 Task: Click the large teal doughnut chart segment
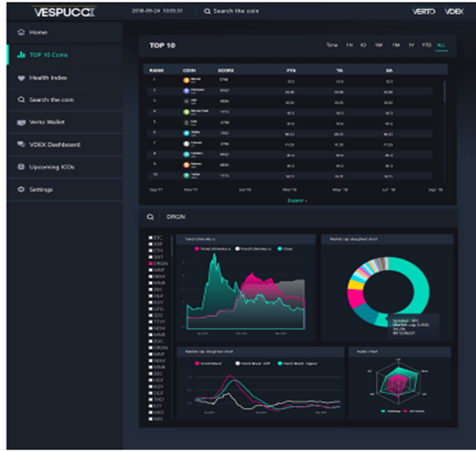(420, 286)
